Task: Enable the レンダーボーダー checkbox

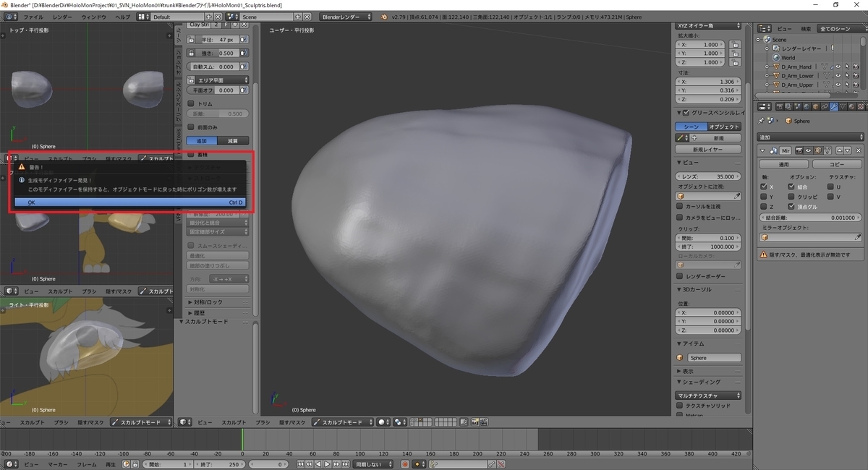Action: pos(680,276)
